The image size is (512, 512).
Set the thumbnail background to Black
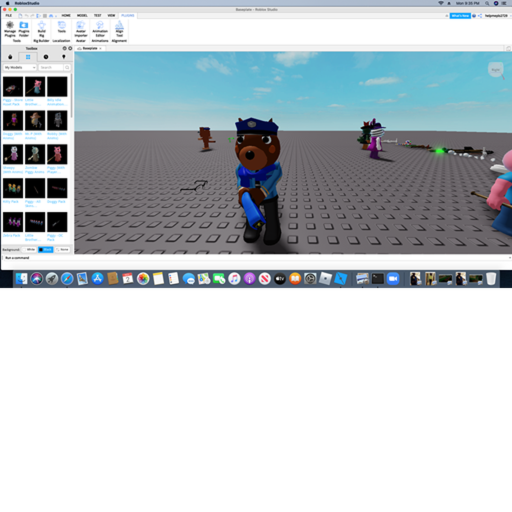tap(46, 249)
